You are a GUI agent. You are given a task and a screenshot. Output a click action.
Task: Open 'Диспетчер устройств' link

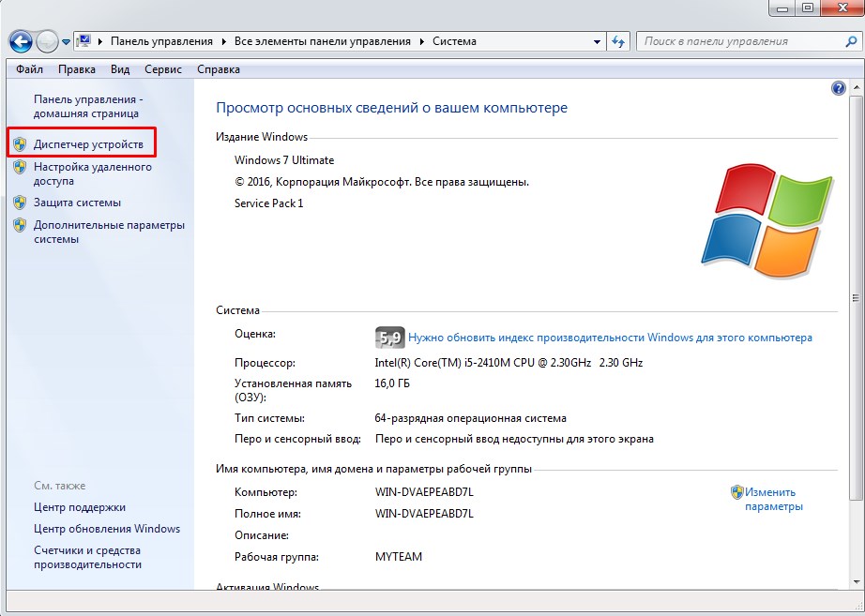[88, 144]
